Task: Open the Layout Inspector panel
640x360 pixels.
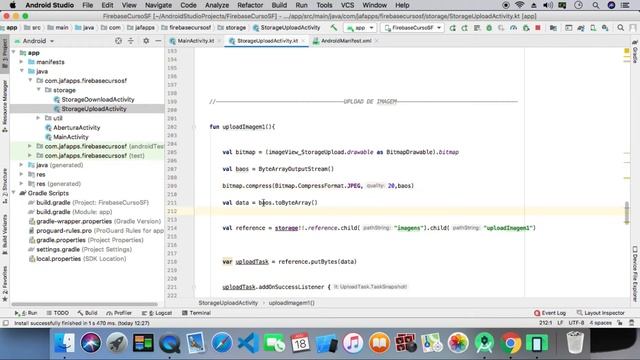Action: click(x=600, y=313)
